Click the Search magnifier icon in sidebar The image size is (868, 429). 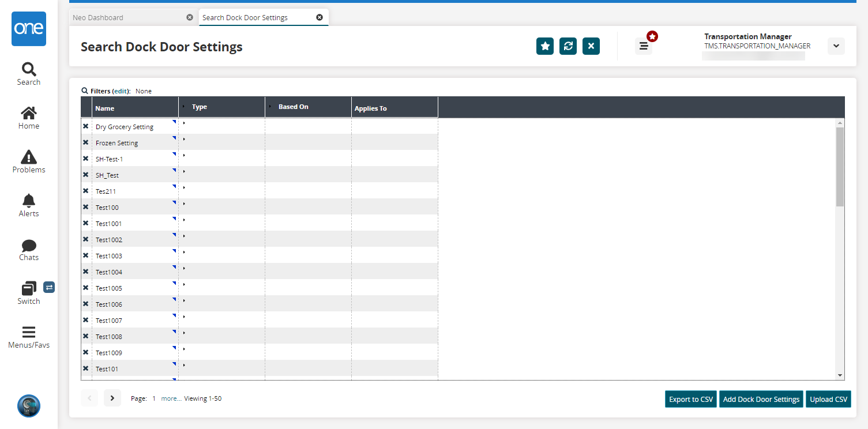pyautogui.click(x=28, y=70)
